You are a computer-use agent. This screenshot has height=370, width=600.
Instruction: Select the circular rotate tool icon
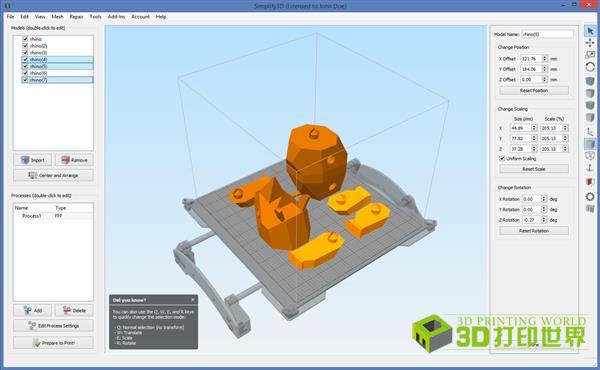pos(590,67)
